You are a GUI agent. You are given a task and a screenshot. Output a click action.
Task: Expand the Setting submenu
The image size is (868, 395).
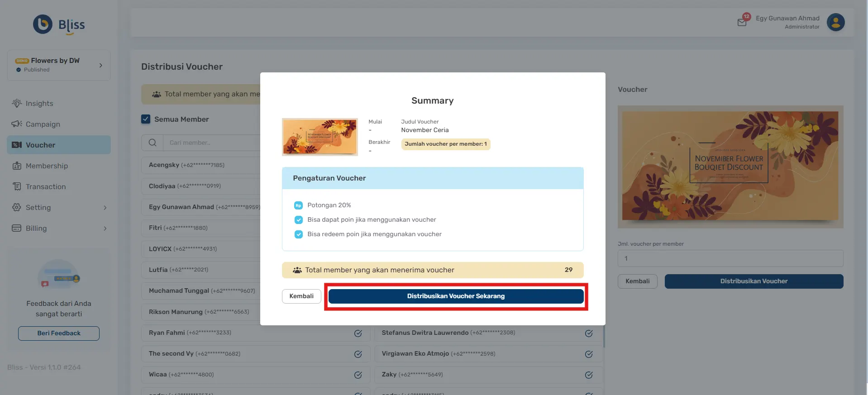click(105, 208)
